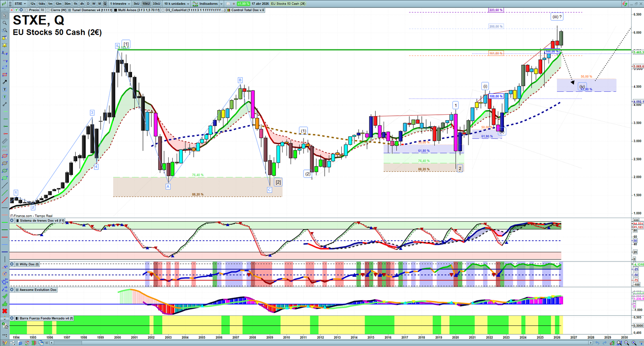This screenshot has height=346, width=644.
Task: Select the 4h timeframe tab
Action: 82,4
